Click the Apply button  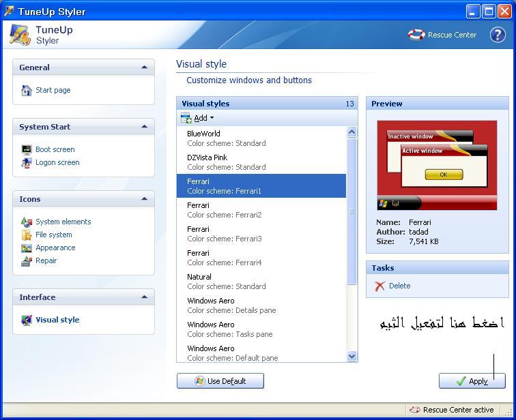click(x=472, y=381)
